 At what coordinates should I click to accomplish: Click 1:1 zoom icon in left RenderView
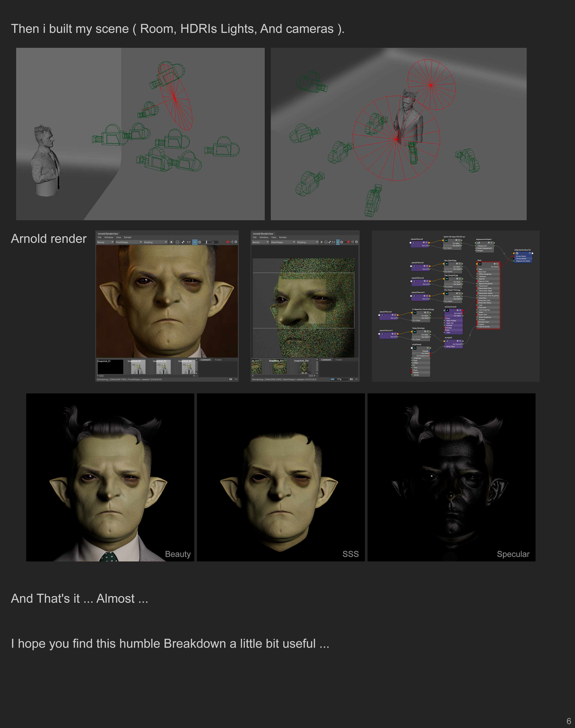tap(189, 242)
